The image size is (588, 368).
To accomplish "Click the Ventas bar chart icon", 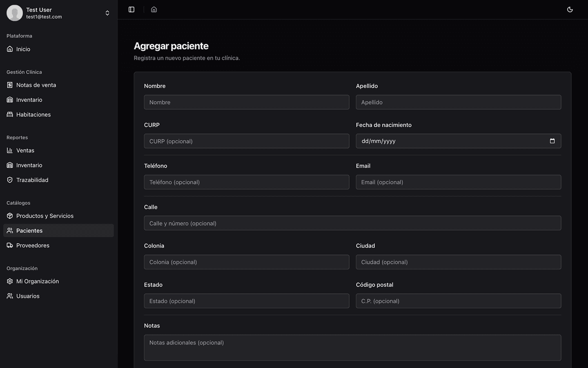I will (x=10, y=150).
